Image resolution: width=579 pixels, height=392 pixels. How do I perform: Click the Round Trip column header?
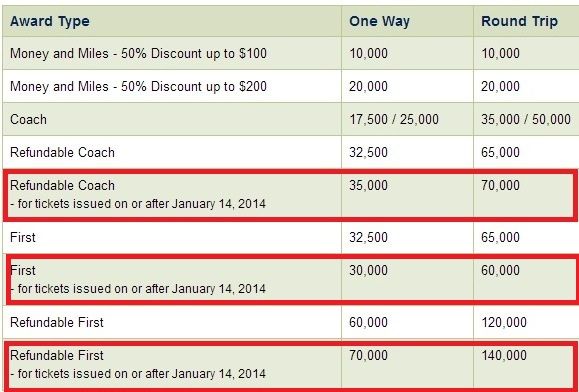click(x=519, y=21)
